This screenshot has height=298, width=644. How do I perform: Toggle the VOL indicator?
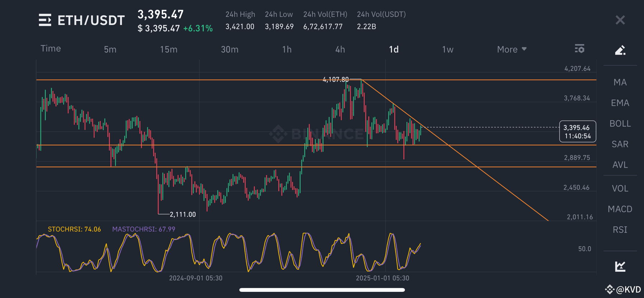pyautogui.click(x=620, y=188)
